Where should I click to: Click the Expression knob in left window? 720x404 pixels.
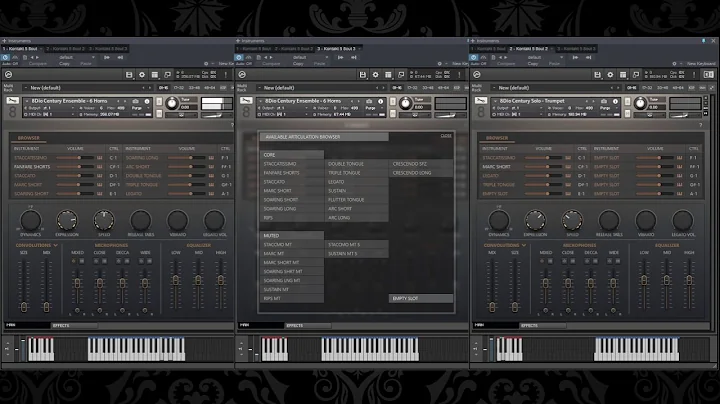tap(67, 221)
